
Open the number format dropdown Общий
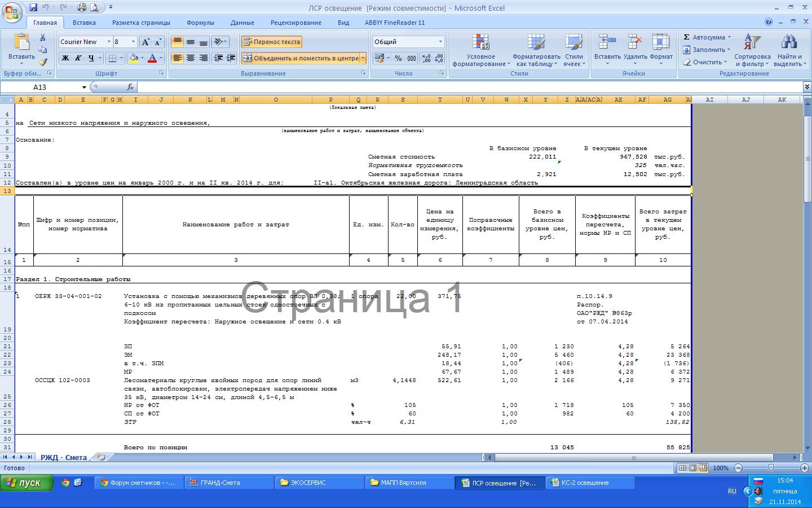(x=440, y=42)
